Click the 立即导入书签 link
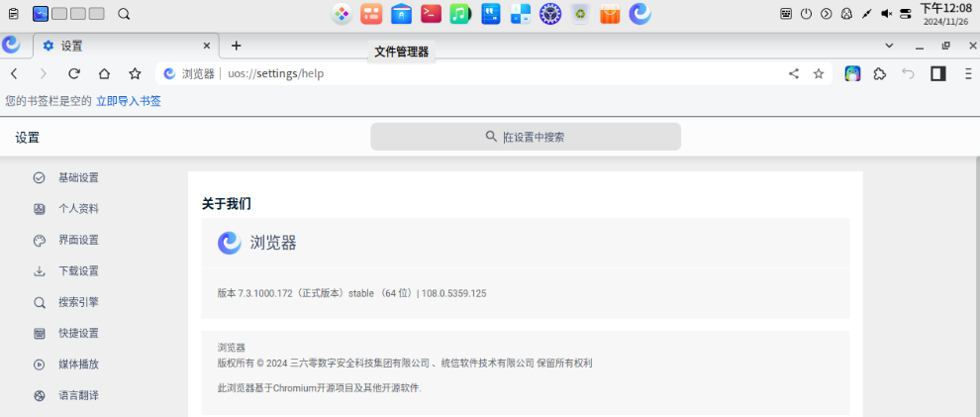Image resolution: width=980 pixels, height=417 pixels. (x=128, y=101)
